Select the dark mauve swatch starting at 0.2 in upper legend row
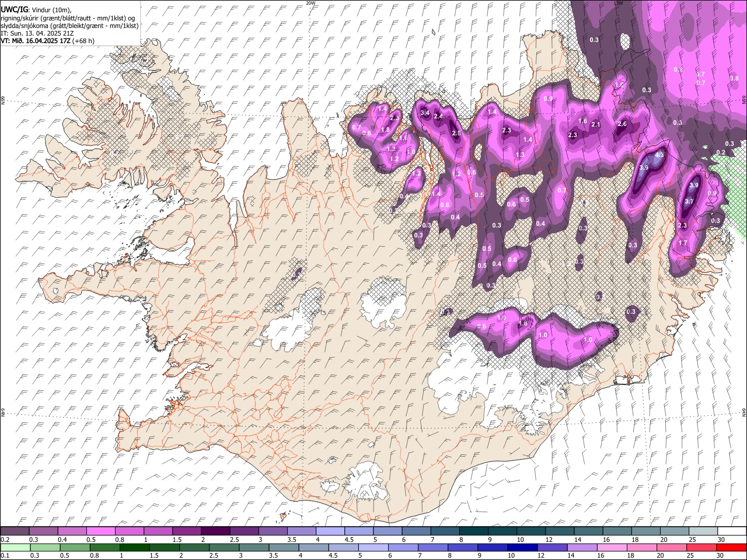The width and height of the screenshot is (747, 560). [15, 531]
